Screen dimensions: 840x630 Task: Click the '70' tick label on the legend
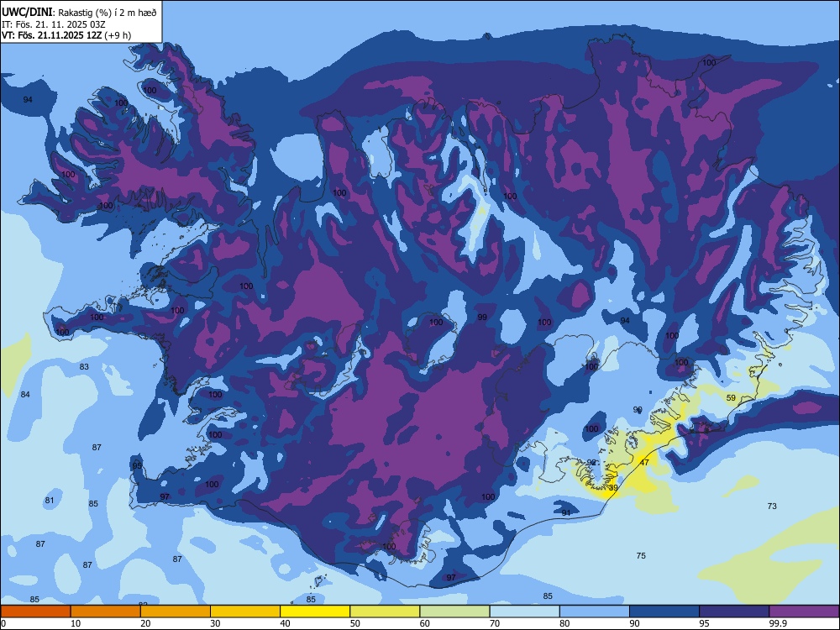(x=495, y=623)
